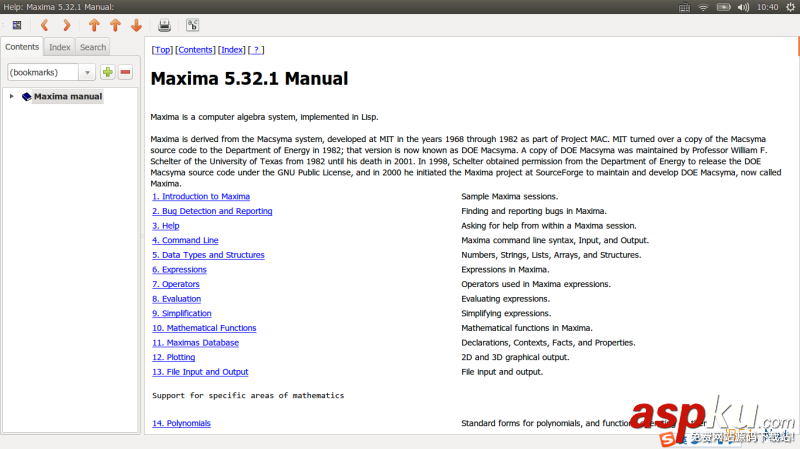800x449 pixels.
Task: Print the page with the printer icon
Action: pos(164,25)
